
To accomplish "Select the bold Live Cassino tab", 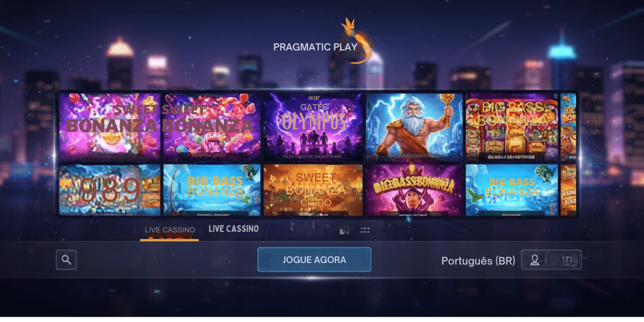I will coord(233,229).
